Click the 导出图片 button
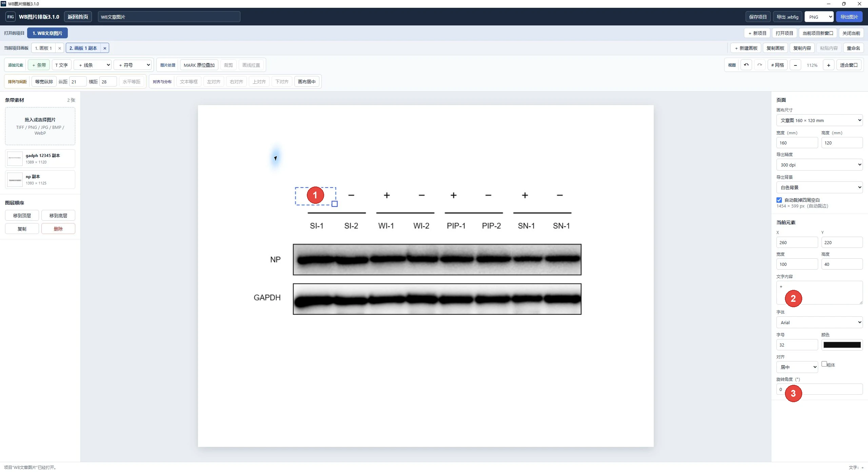 (849, 17)
